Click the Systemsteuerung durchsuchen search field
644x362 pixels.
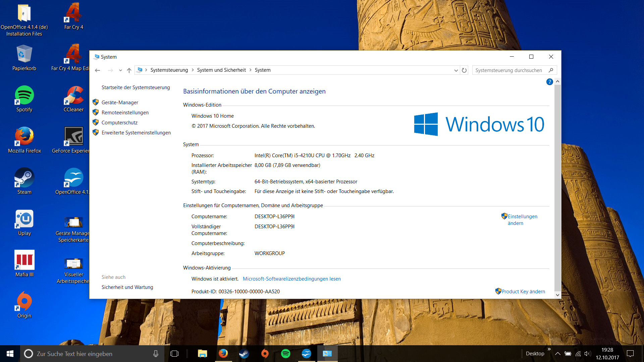[x=510, y=70]
